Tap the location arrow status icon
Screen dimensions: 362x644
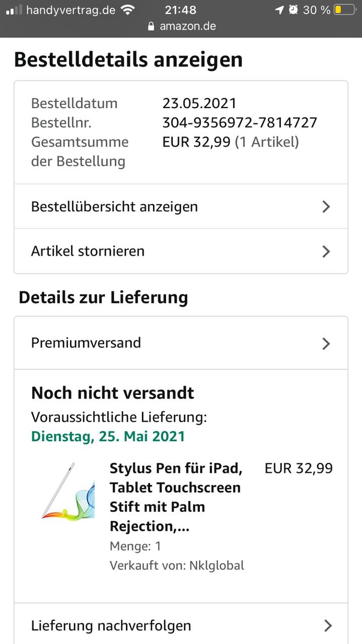tap(279, 10)
